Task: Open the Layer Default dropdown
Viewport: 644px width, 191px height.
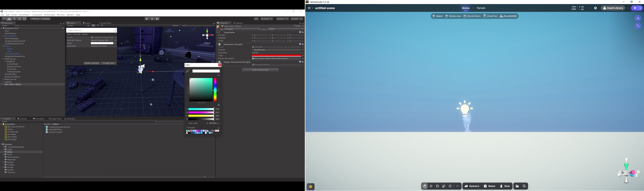Action: point(286,29)
